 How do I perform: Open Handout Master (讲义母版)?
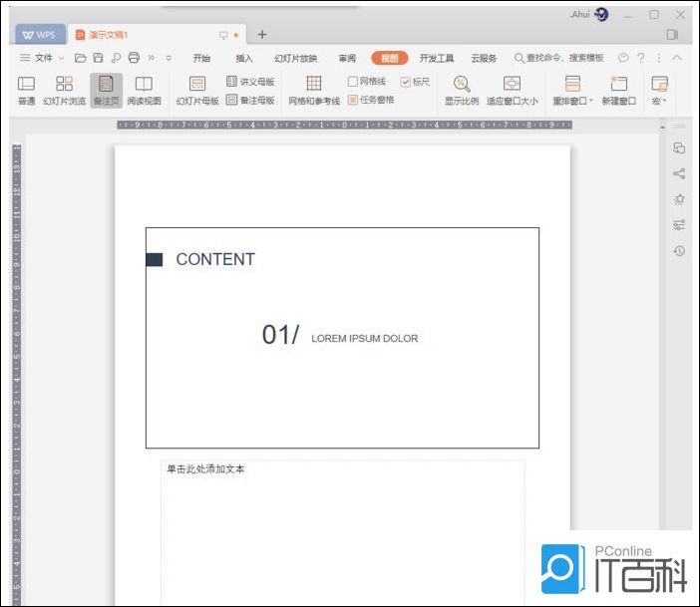pos(250,82)
